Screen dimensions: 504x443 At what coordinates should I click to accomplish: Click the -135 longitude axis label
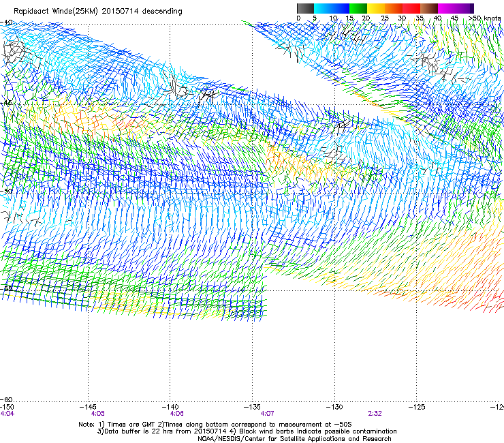pos(252,407)
